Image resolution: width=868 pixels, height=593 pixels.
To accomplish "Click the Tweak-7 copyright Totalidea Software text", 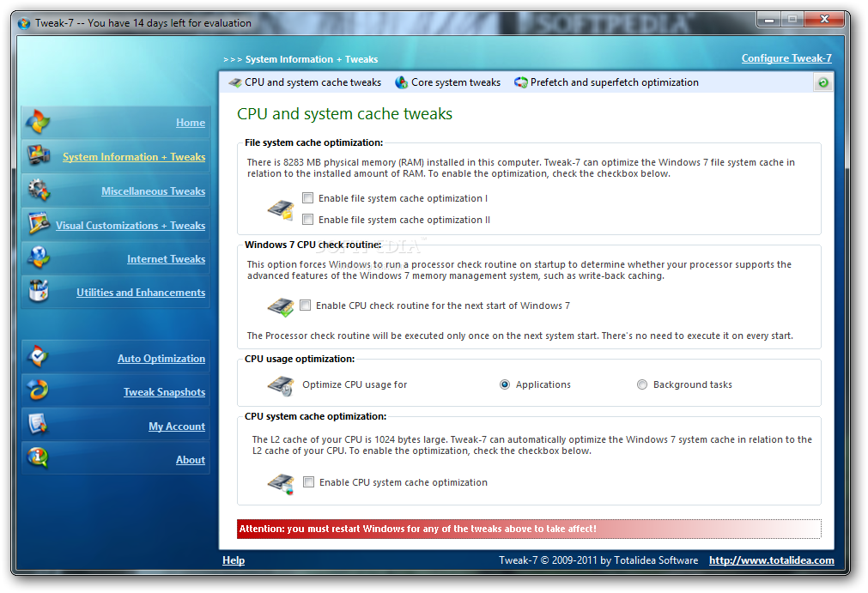I will [598, 560].
